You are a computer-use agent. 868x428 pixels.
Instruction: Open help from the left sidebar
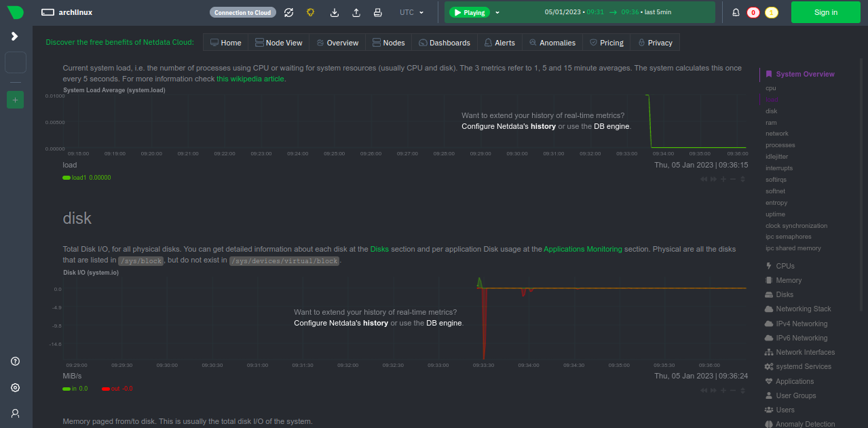(15, 362)
